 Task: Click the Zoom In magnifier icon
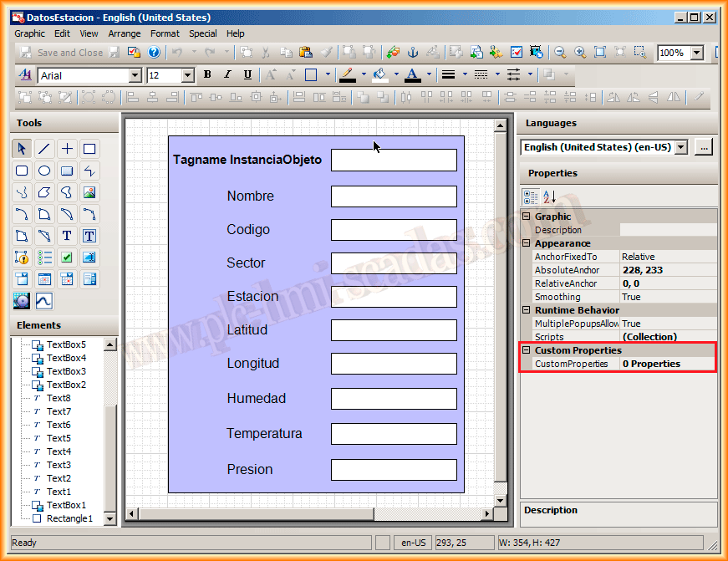(581, 53)
